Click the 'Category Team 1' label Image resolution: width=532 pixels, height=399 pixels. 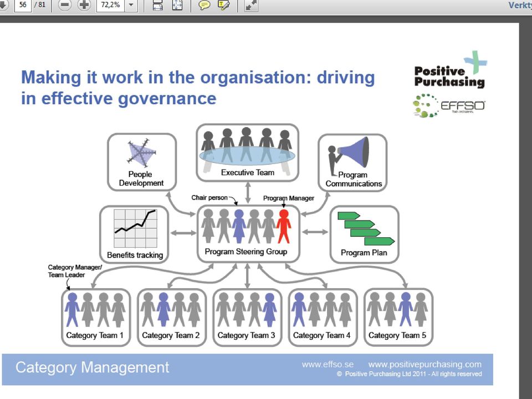(x=95, y=336)
